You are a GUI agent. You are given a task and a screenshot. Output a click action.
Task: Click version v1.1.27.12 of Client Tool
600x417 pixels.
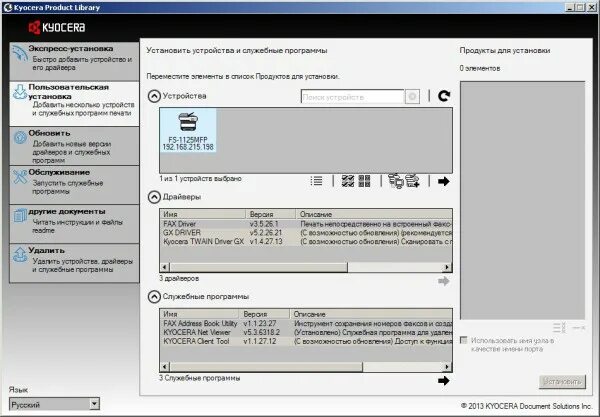[259, 341]
